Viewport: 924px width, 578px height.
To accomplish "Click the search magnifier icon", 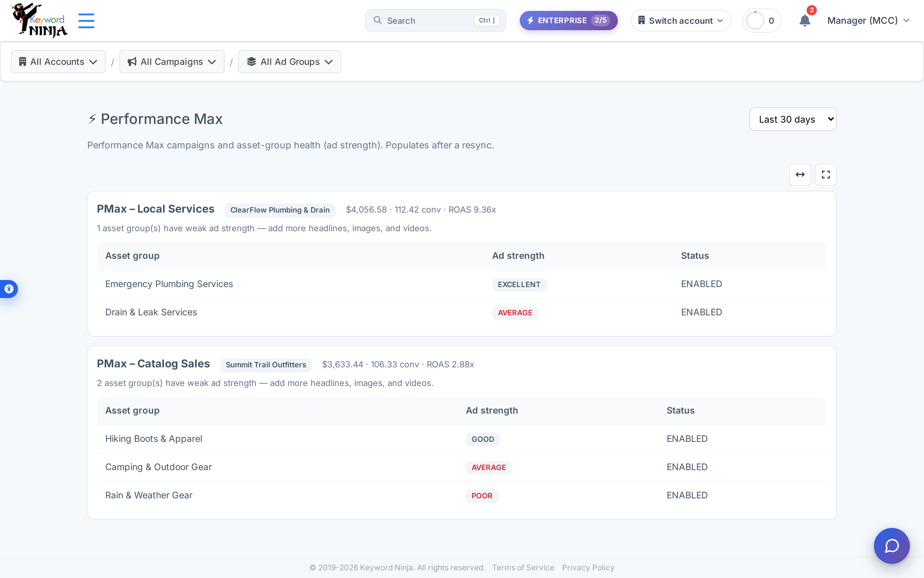I will (x=377, y=20).
